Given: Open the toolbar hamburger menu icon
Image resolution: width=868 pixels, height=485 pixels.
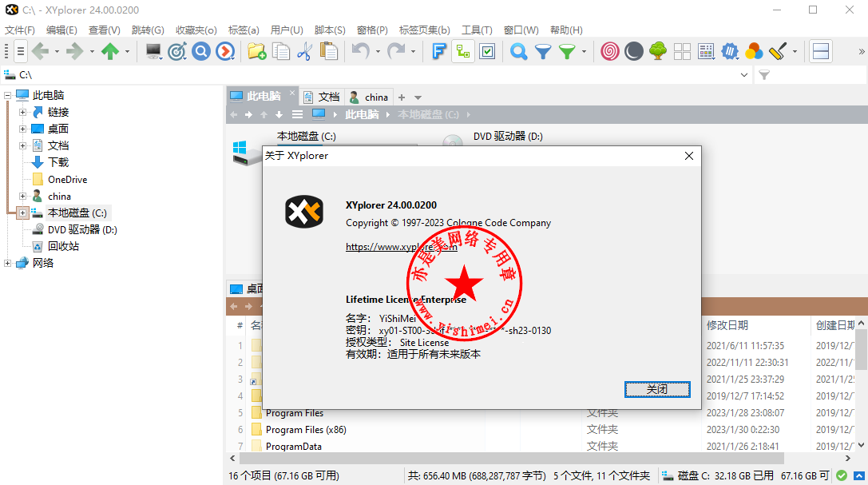Looking at the screenshot, I should [x=21, y=51].
